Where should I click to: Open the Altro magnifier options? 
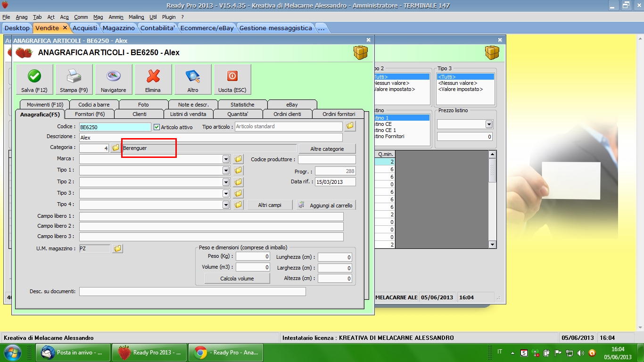click(193, 80)
